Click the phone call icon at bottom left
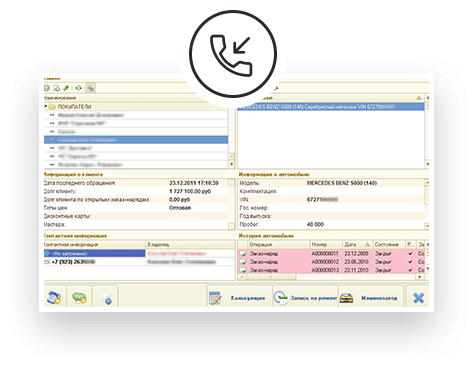This screenshot has height=368, width=474. (x=54, y=297)
